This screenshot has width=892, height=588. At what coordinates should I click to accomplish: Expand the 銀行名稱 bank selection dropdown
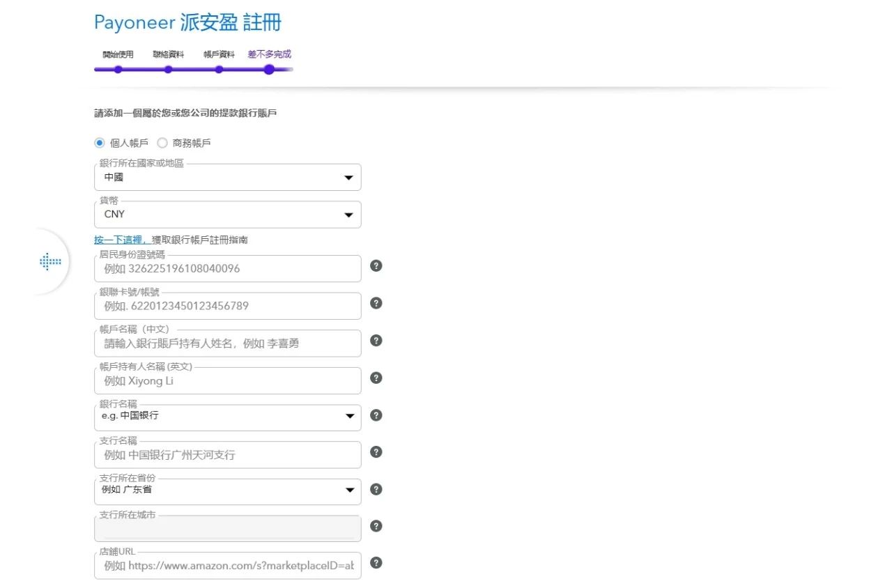click(x=348, y=416)
